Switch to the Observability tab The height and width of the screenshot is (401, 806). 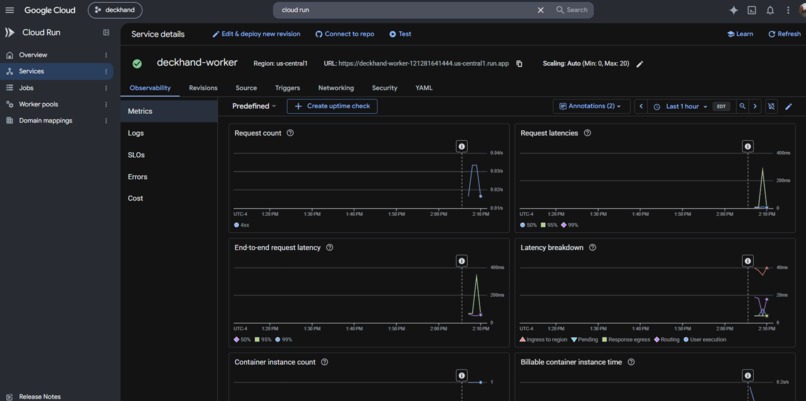point(150,88)
